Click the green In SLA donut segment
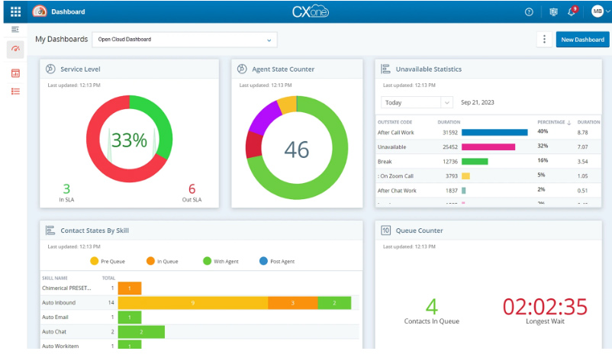The height and width of the screenshot is (364, 612). (x=160, y=121)
